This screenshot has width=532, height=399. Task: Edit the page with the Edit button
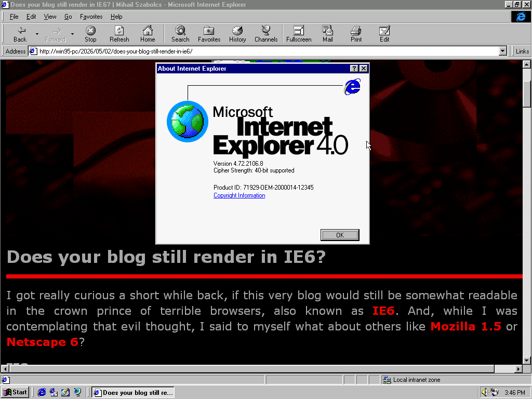click(384, 34)
